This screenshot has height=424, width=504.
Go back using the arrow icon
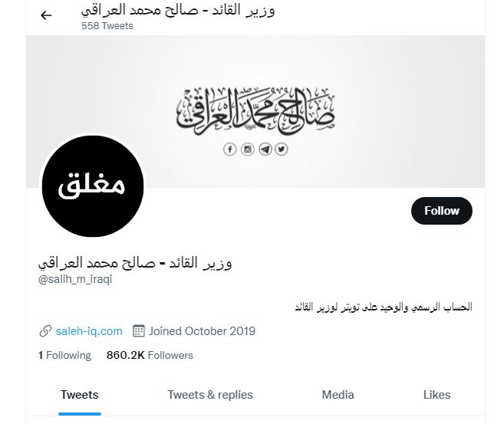(46, 15)
